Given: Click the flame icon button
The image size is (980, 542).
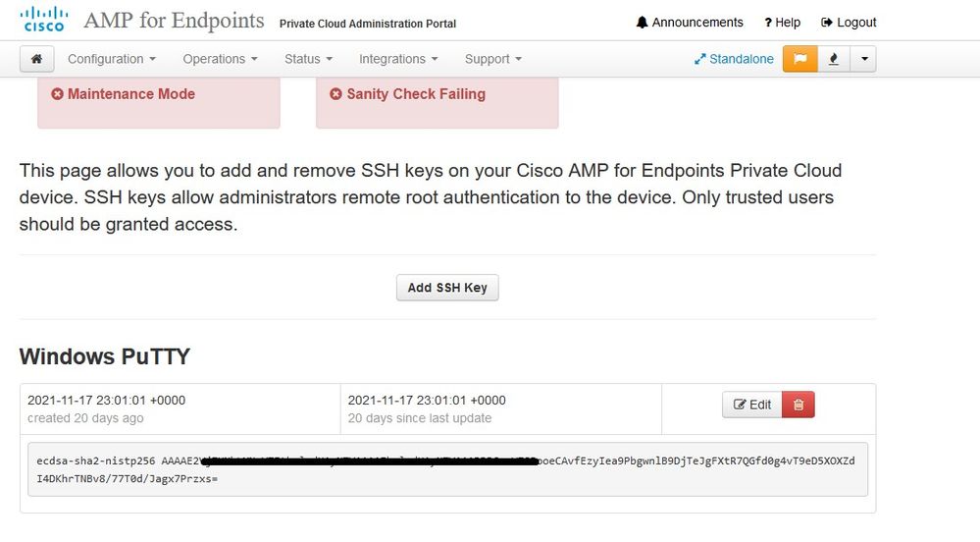Looking at the screenshot, I should click(833, 59).
